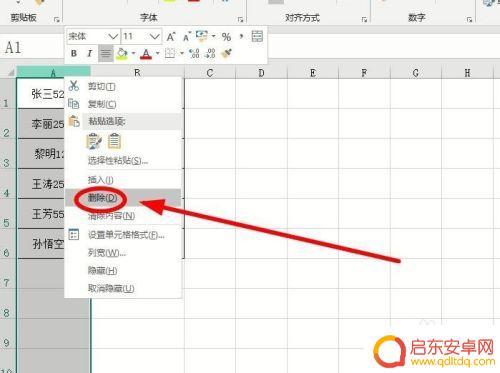Choose 插入(I) from context menu

124,180
